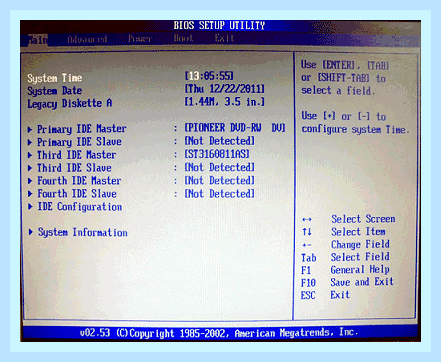Click the PIONEER DVD-RW value

(235, 128)
